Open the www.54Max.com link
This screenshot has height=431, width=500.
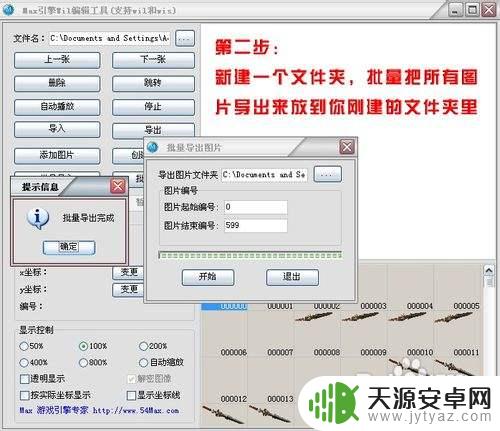point(136,411)
